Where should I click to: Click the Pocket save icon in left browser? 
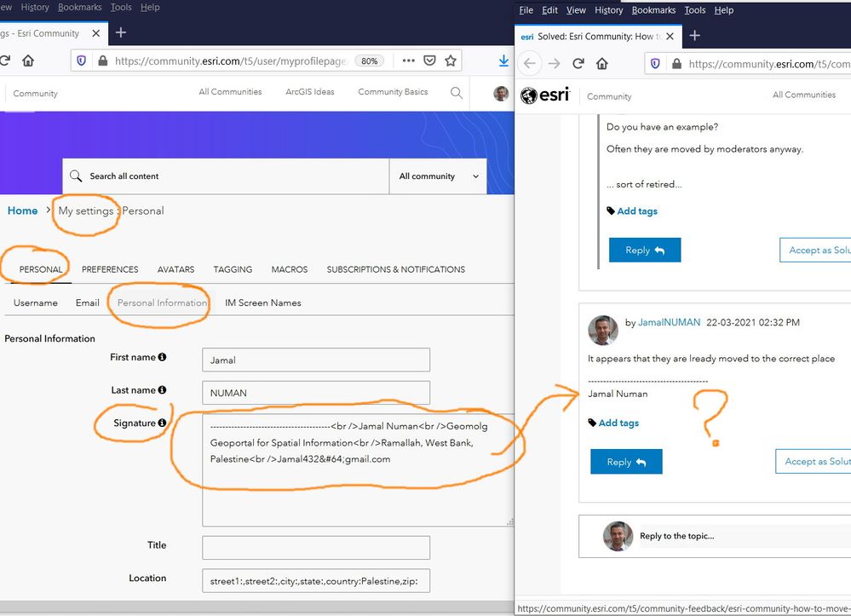pyautogui.click(x=430, y=60)
